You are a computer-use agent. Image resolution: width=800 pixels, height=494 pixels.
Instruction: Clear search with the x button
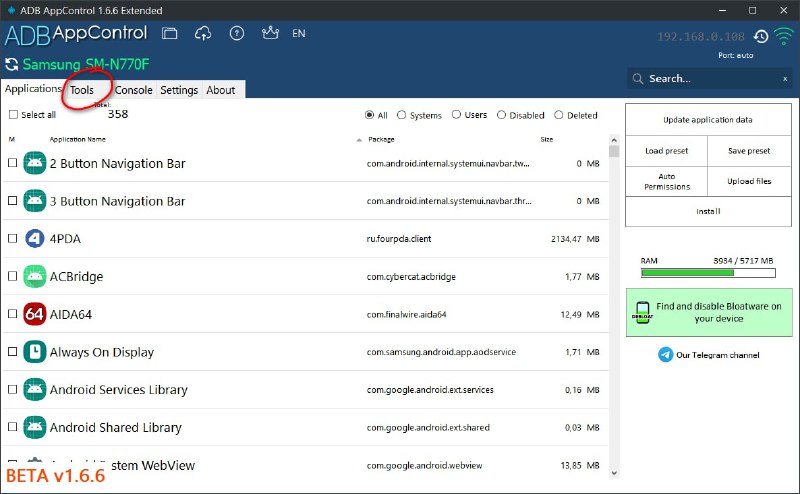coord(785,79)
